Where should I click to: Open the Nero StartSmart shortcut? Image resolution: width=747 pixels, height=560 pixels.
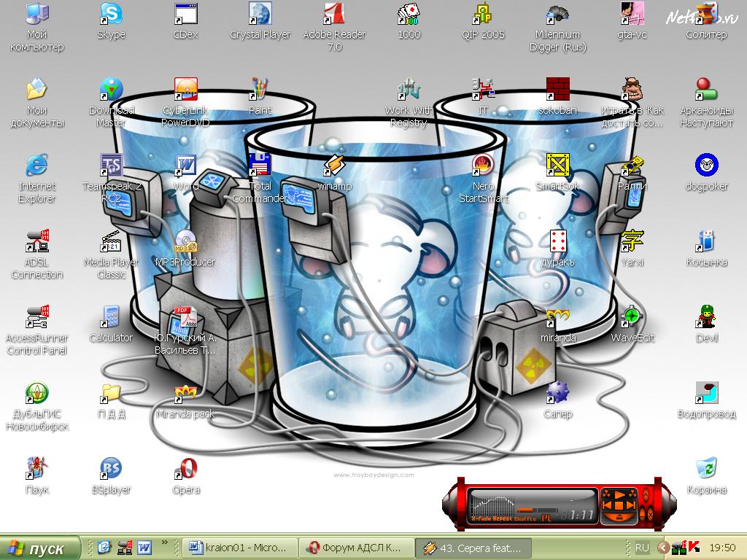[x=482, y=166]
